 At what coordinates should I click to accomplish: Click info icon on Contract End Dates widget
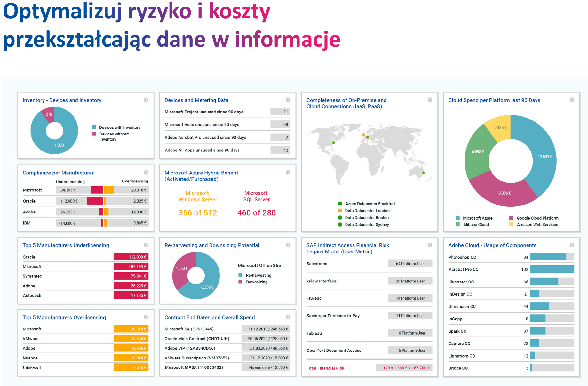[288, 317]
